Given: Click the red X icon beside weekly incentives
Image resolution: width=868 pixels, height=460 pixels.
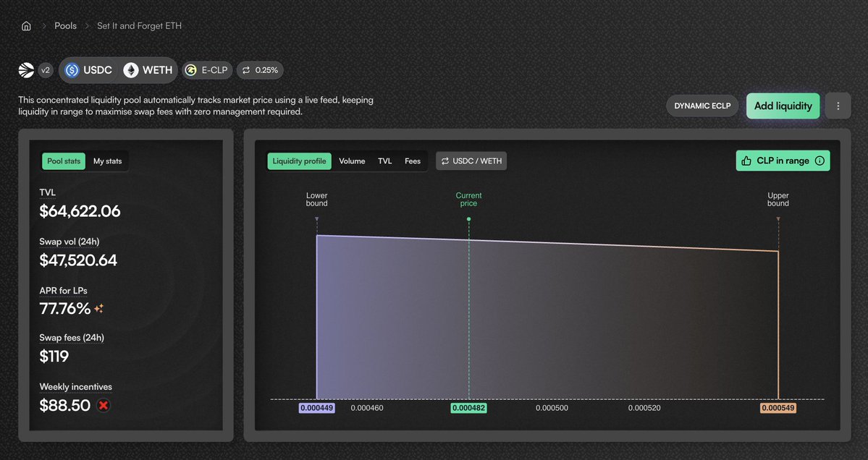Looking at the screenshot, I should pos(103,405).
